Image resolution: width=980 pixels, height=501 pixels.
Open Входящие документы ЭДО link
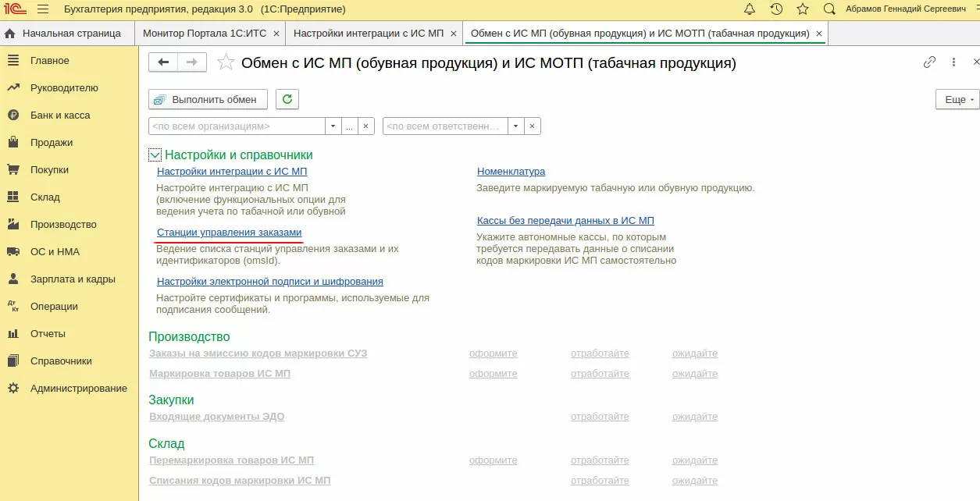click(x=216, y=417)
